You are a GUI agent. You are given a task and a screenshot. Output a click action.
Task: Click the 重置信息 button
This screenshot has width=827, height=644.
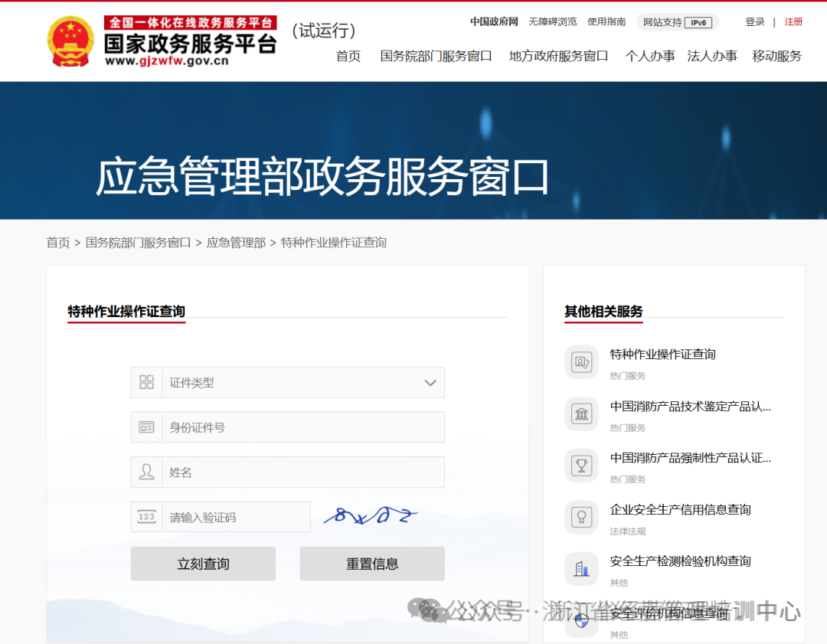click(x=372, y=564)
